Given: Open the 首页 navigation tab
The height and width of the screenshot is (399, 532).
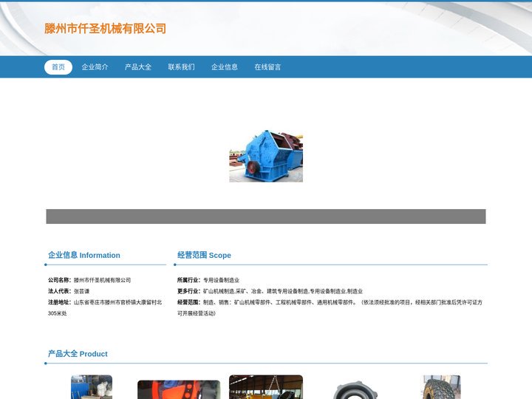Looking at the screenshot, I should tap(58, 67).
